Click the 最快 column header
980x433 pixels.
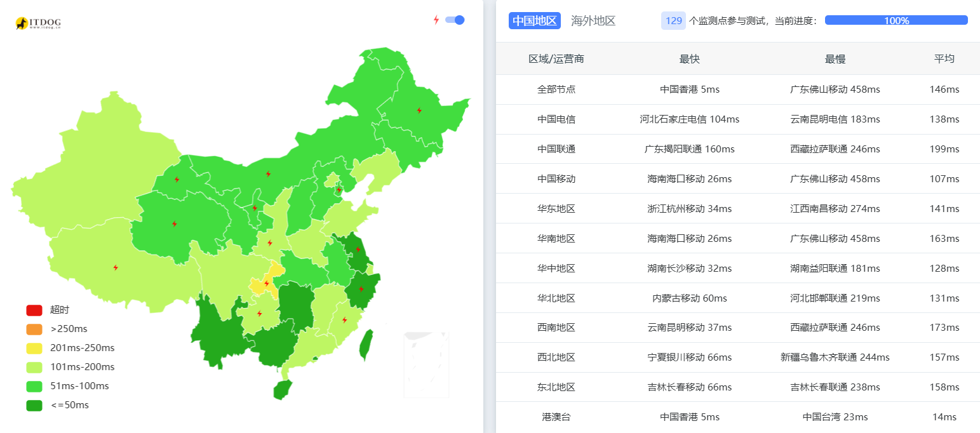coord(689,59)
